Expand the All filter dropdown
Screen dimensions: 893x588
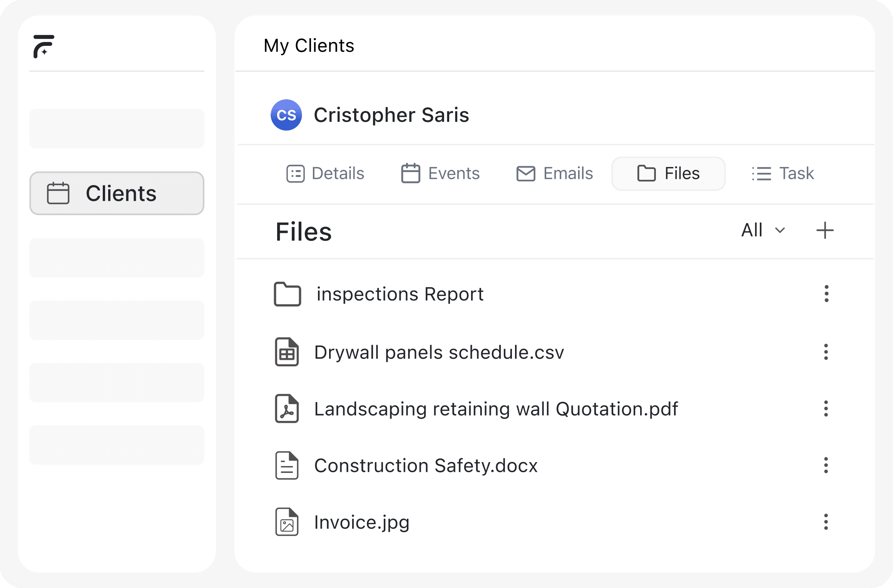tap(763, 231)
